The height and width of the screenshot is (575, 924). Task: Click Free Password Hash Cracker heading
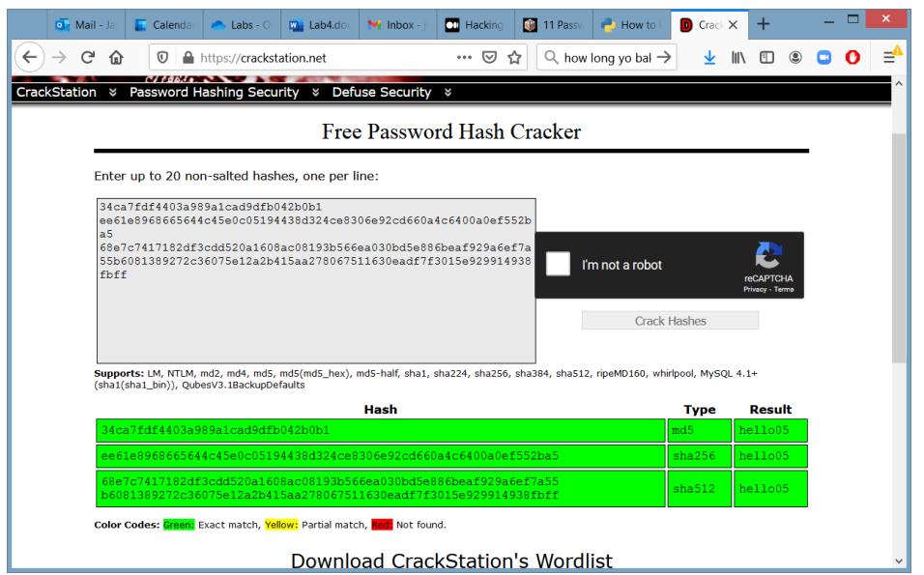(x=450, y=131)
